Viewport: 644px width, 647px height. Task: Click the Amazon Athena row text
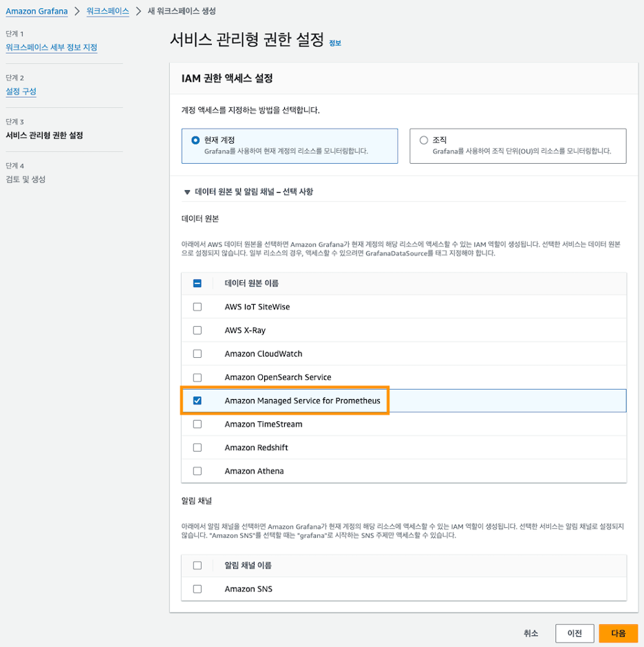coord(254,471)
